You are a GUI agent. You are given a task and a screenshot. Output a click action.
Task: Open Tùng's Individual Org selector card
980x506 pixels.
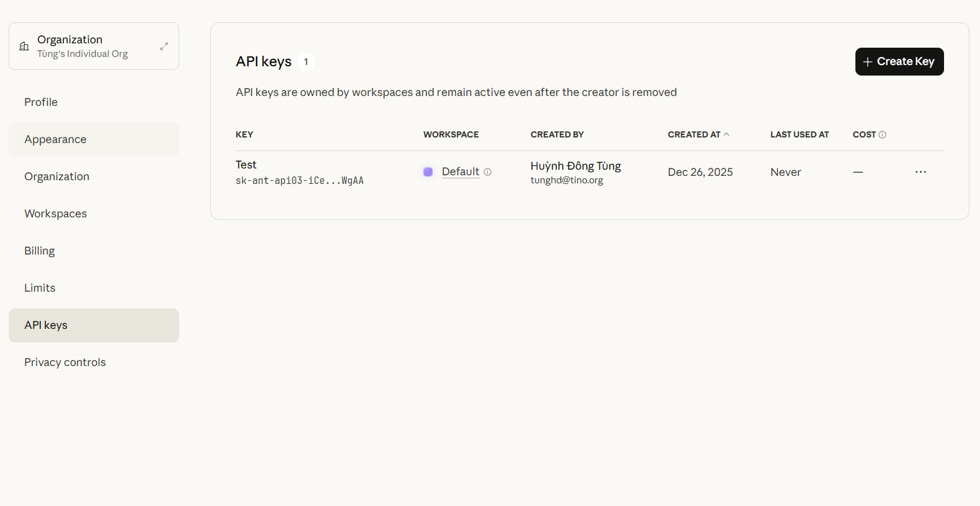(93, 46)
